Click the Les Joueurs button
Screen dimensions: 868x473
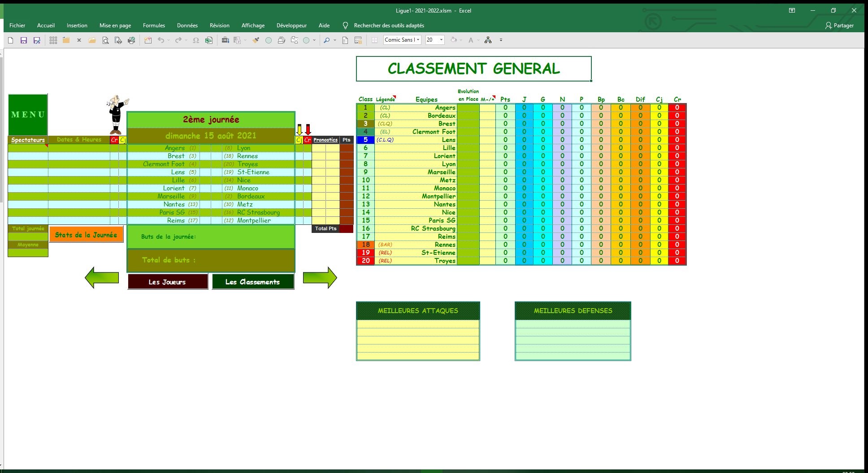click(167, 282)
